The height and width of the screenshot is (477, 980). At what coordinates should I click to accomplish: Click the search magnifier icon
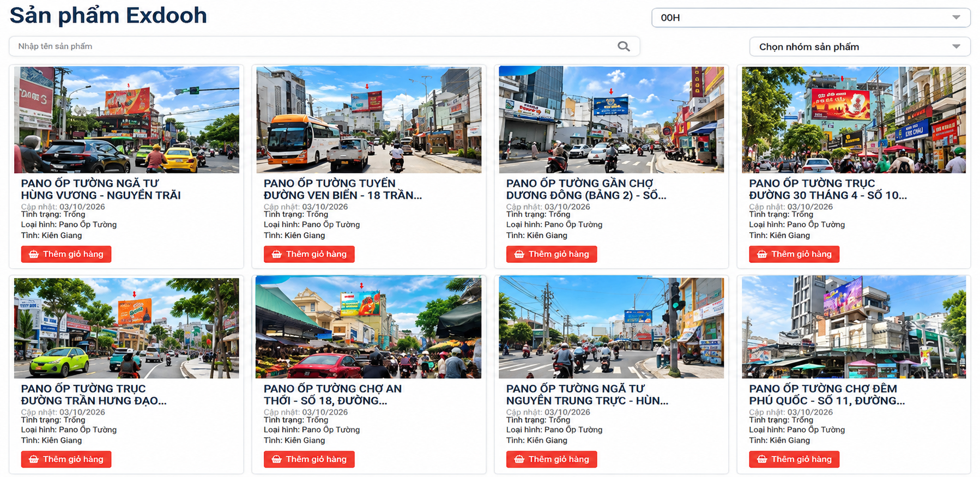[624, 46]
